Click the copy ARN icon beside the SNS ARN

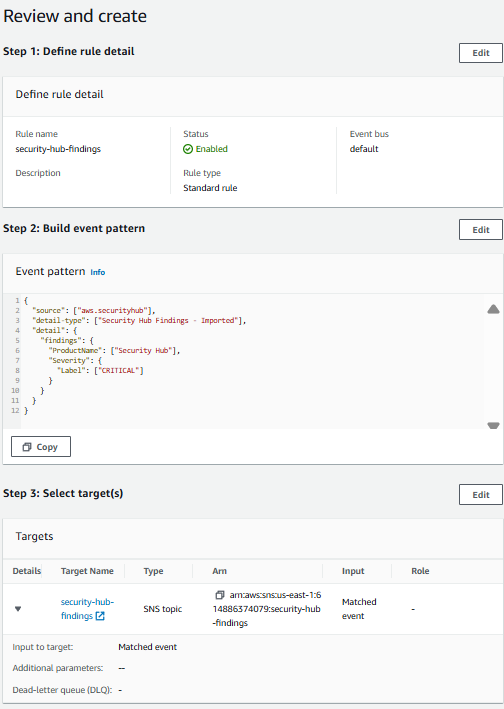coord(220,595)
